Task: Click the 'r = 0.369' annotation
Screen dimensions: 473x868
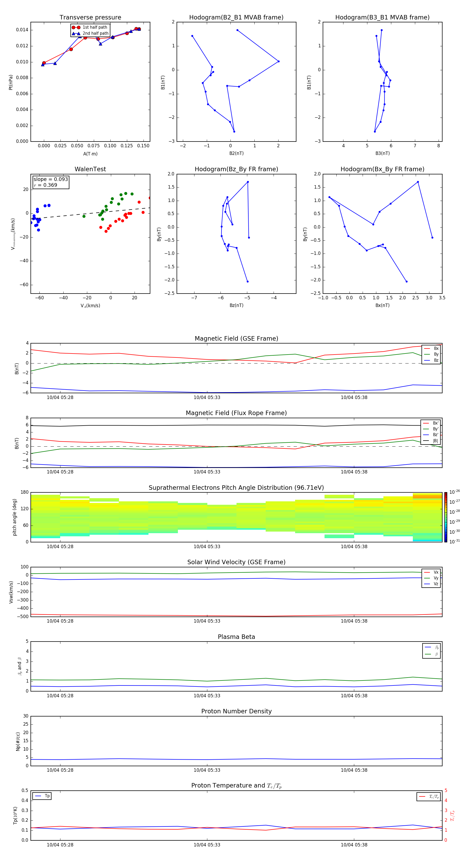Action: pos(45,185)
